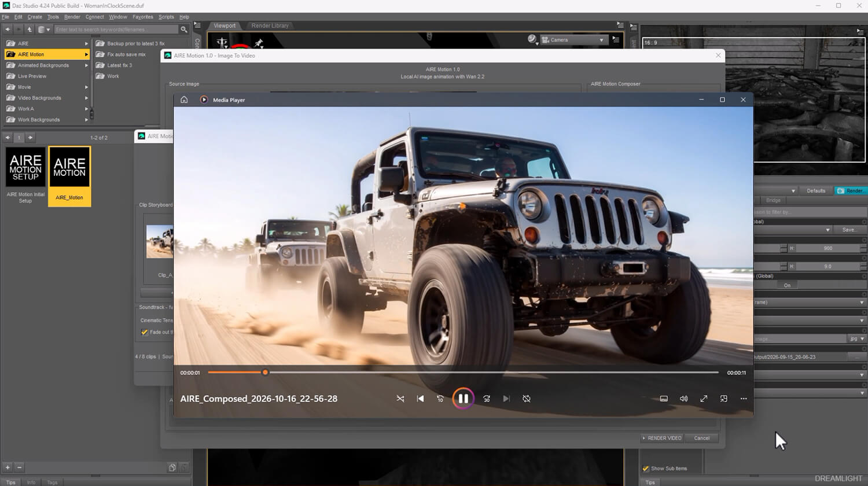Open Media Player more options ellipsis
This screenshot has height=486, width=868.
[x=744, y=399]
